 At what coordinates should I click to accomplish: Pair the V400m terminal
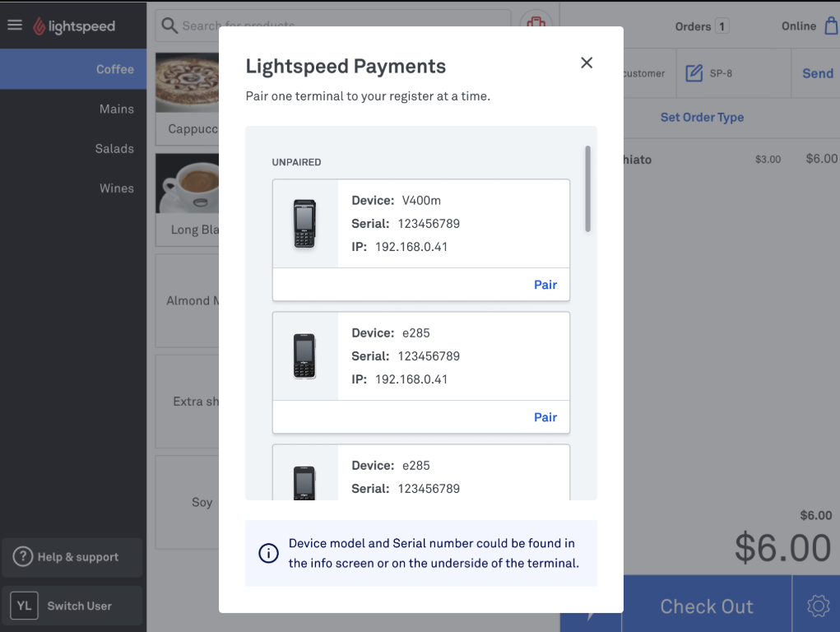[x=545, y=284]
